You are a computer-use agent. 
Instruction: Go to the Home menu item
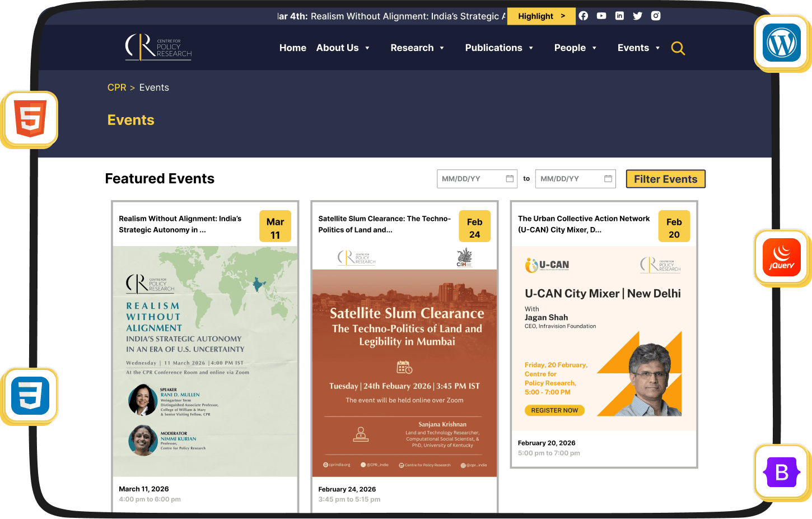pyautogui.click(x=292, y=48)
